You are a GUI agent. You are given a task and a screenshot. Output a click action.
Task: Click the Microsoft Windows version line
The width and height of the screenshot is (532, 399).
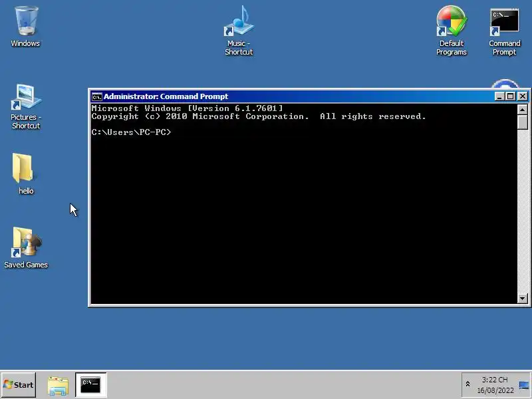(x=187, y=108)
